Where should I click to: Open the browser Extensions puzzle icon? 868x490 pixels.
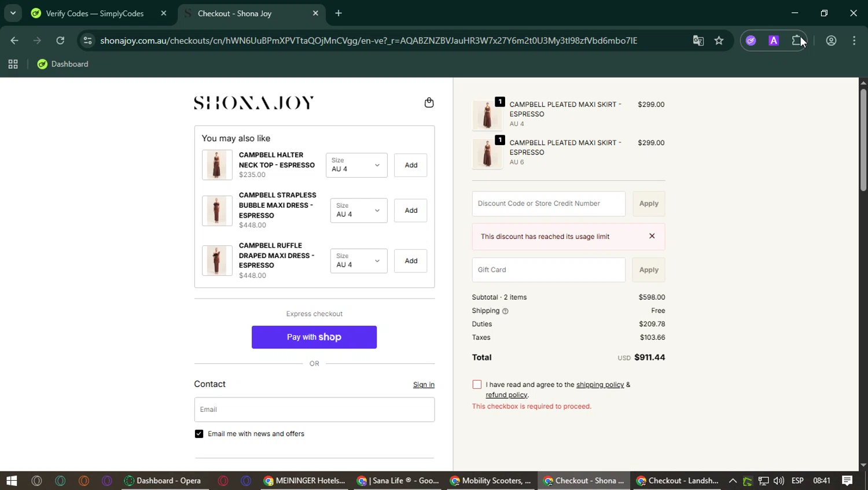[797, 40]
